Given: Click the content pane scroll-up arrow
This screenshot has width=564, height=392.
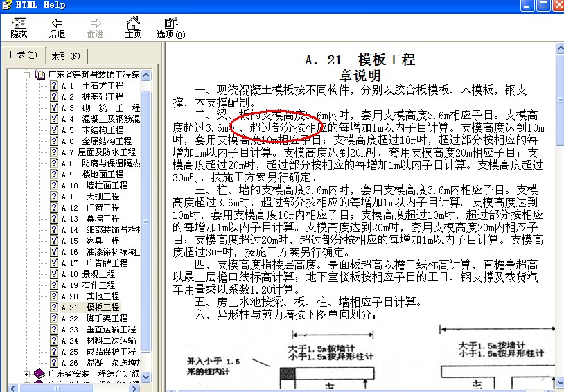Looking at the screenshot, I should [560, 48].
